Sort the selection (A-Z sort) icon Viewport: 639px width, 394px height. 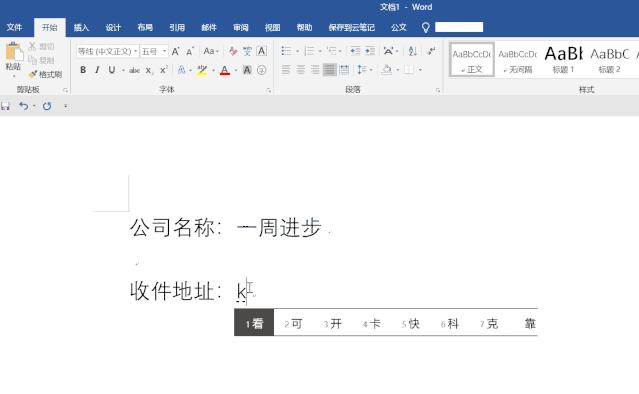click(x=412, y=51)
